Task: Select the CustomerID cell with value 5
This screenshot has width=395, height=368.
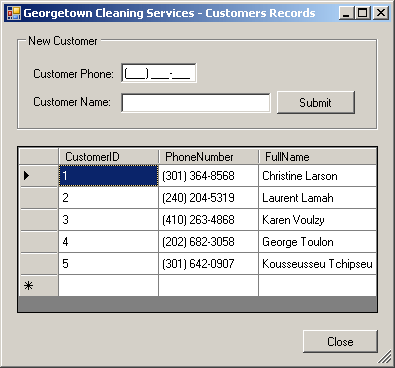Action: (108, 264)
